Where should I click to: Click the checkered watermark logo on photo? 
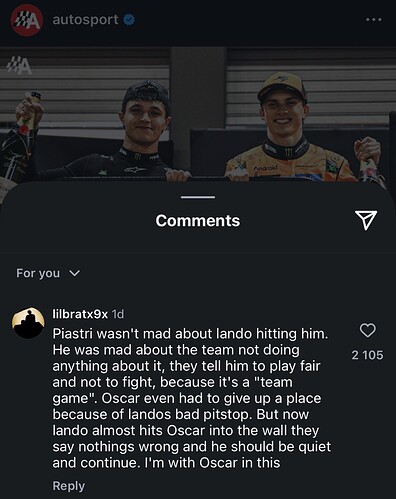20,65
